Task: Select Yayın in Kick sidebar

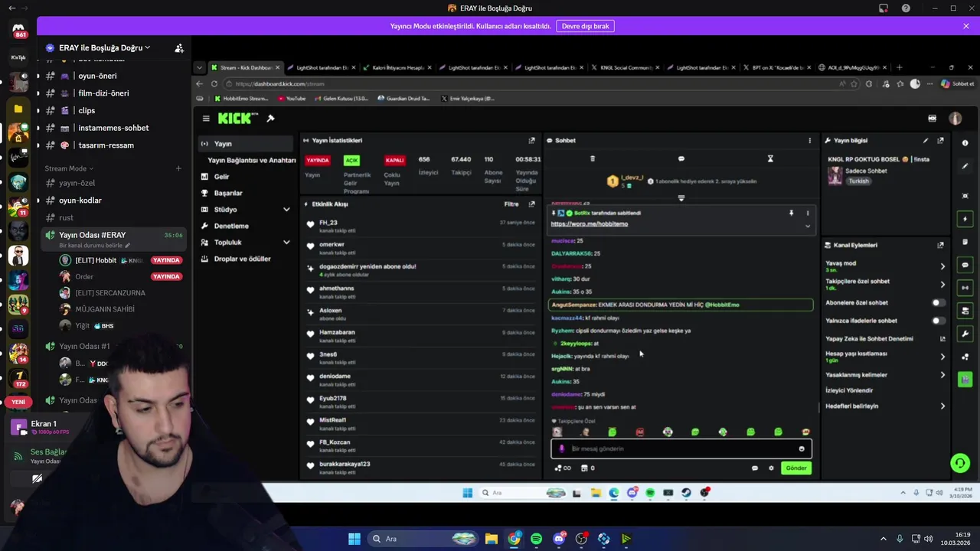Action: point(245,144)
